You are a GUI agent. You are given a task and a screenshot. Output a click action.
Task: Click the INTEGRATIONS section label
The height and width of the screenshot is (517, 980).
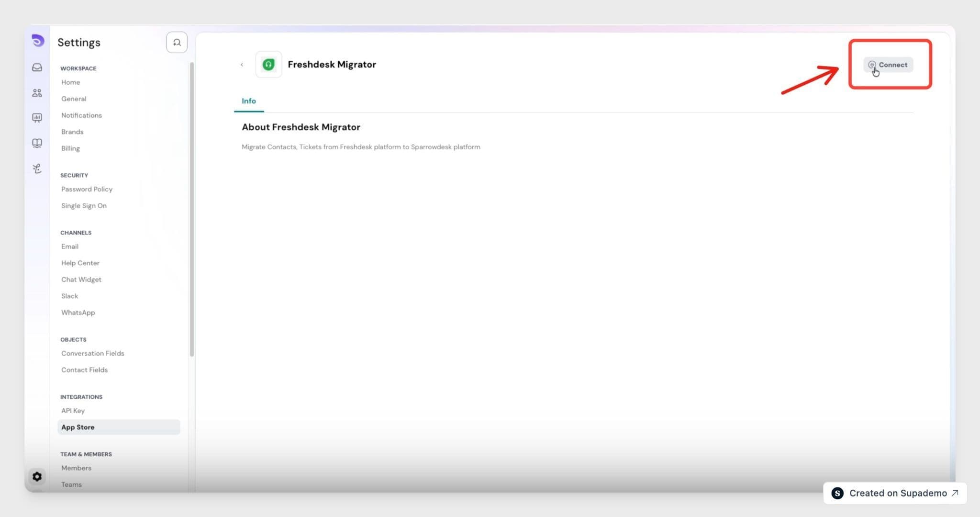pos(81,397)
